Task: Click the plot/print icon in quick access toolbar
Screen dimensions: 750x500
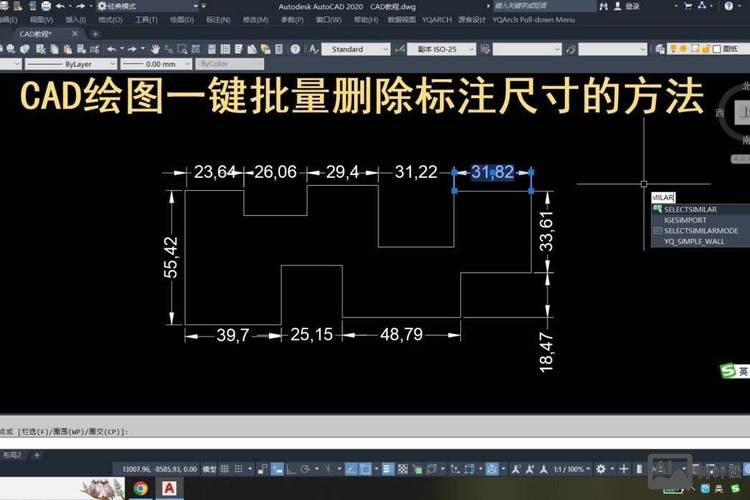Action: (46, 6)
